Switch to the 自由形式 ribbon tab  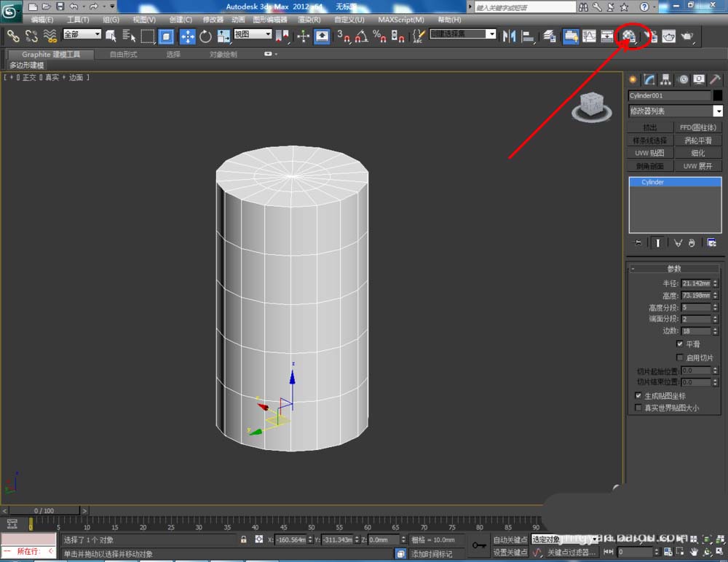[122, 54]
